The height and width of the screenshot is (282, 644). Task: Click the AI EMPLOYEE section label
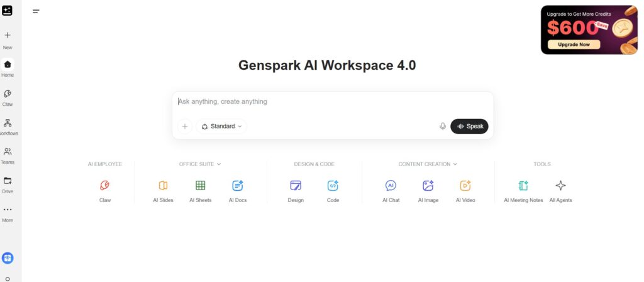pos(105,164)
